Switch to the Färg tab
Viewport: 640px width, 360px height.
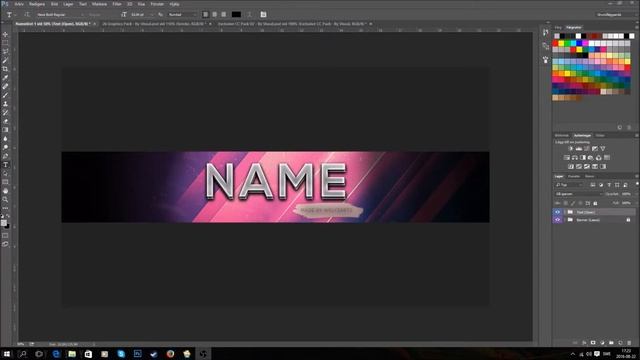point(558,27)
